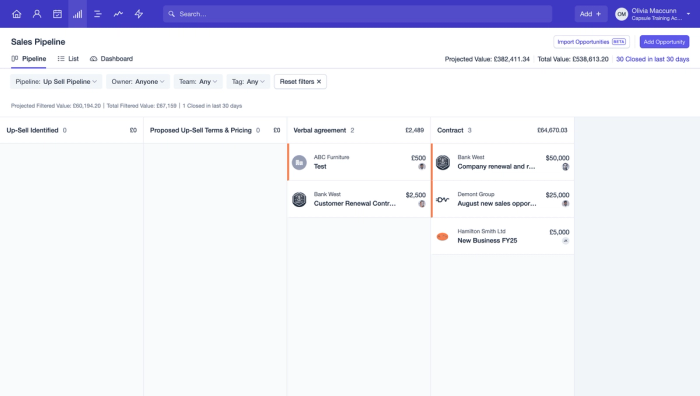Click the £500 value on ABC Furniture card
This screenshot has height=396, width=700.
(418, 158)
